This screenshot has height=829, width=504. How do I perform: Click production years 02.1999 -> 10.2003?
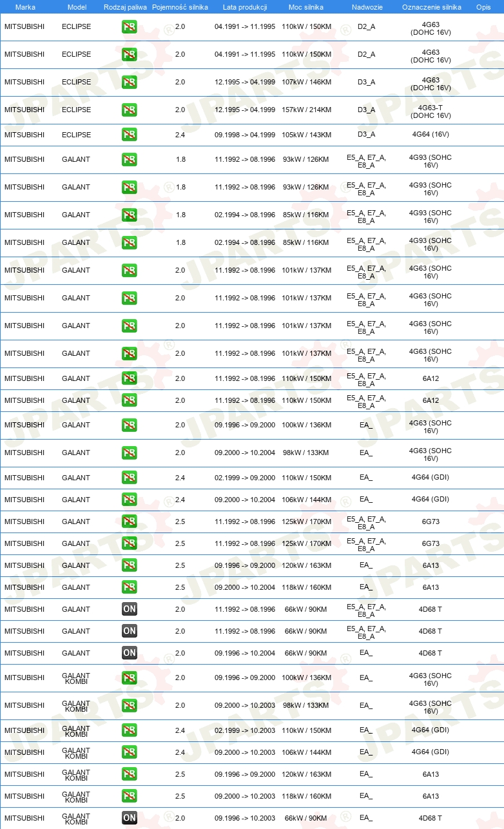(x=245, y=730)
